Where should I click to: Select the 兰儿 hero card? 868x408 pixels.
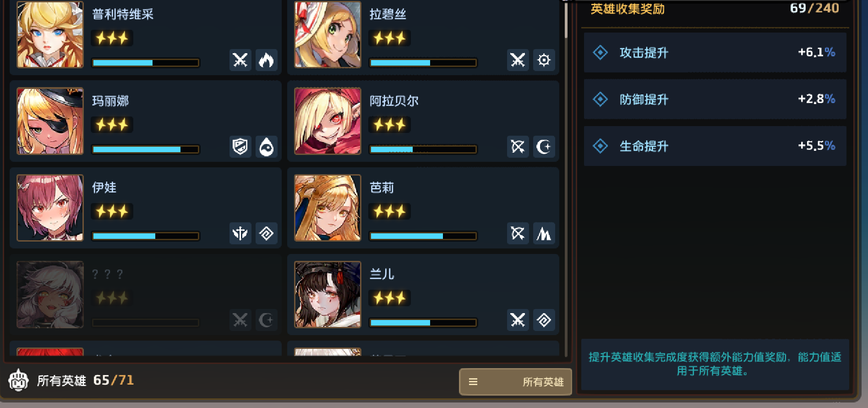(x=423, y=295)
